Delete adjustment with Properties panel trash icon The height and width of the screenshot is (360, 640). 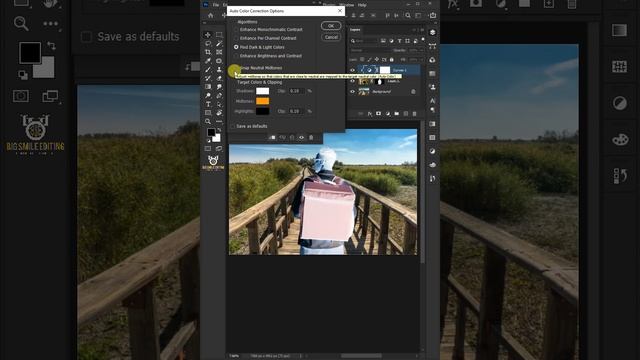[311, 138]
